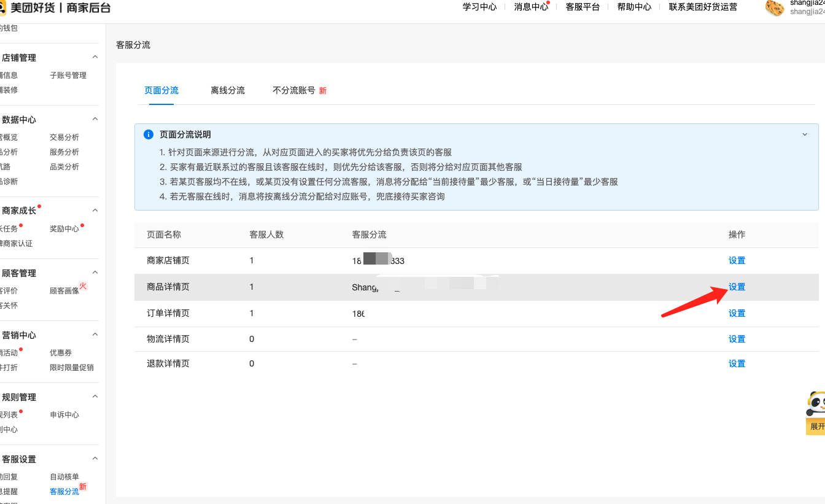This screenshot has width=825, height=504.
Task: Collapse the 页面分流说明 notice panel
Action: point(805,134)
